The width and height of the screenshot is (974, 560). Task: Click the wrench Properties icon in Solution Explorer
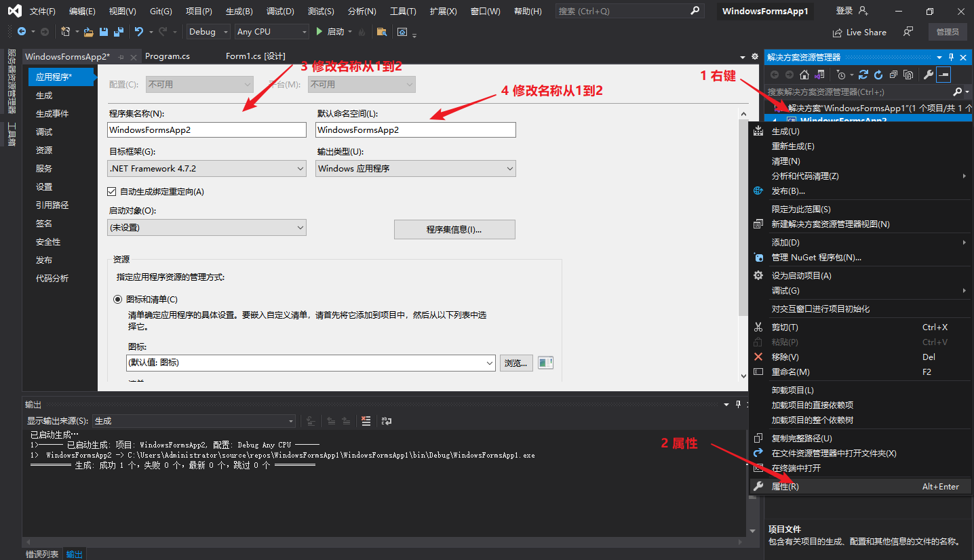point(929,75)
